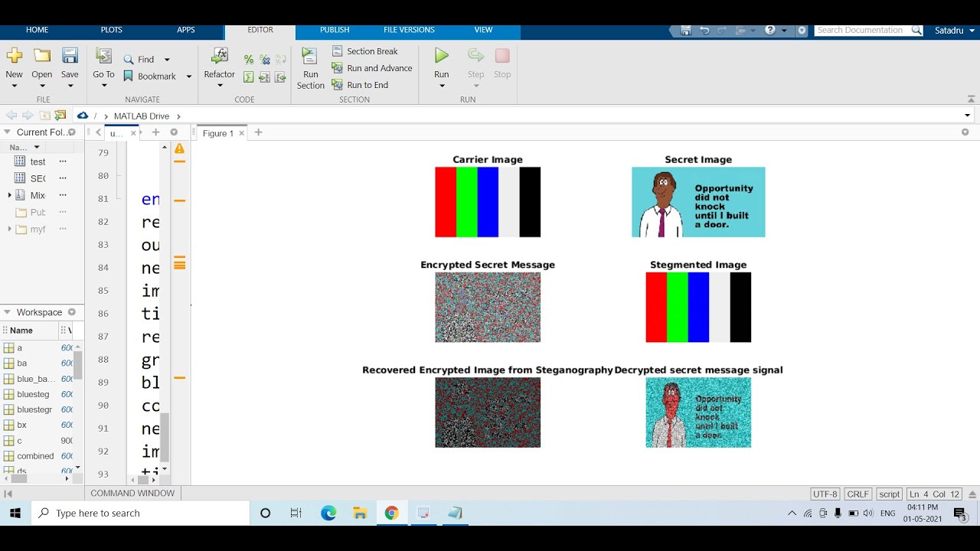The image size is (980, 551).
Task: Click Run to End
Action: coord(360,85)
